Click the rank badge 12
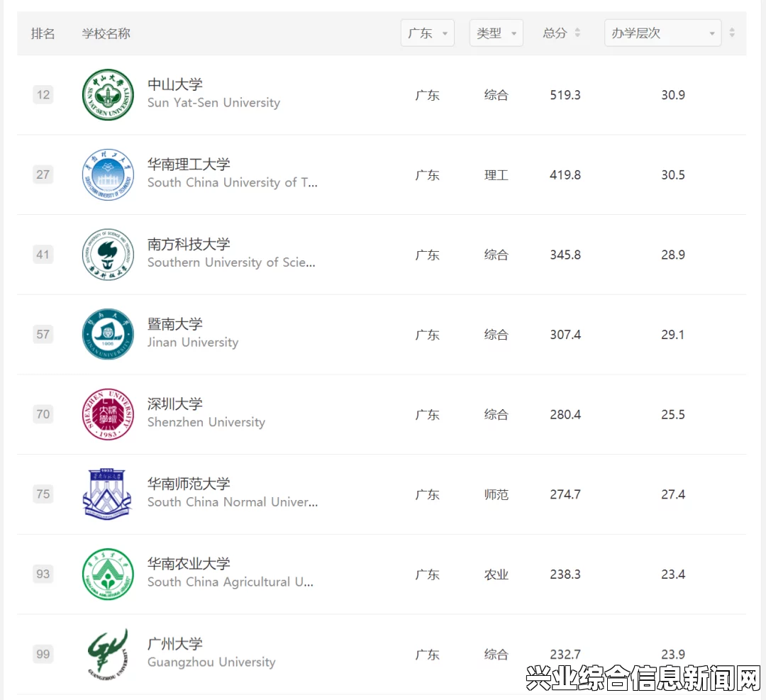This screenshot has width=766, height=700. point(43,95)
